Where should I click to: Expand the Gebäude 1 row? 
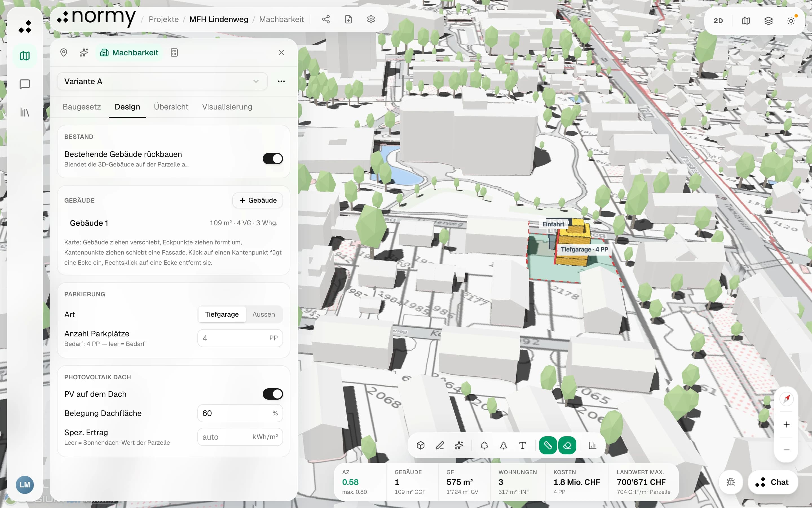coord(173,223)
